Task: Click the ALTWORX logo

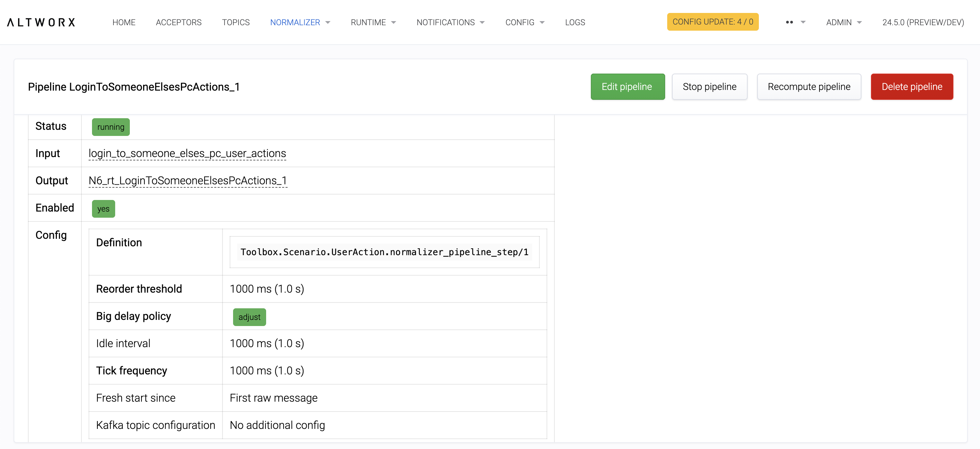Action: pyautogui.click(x=41, y=22)
